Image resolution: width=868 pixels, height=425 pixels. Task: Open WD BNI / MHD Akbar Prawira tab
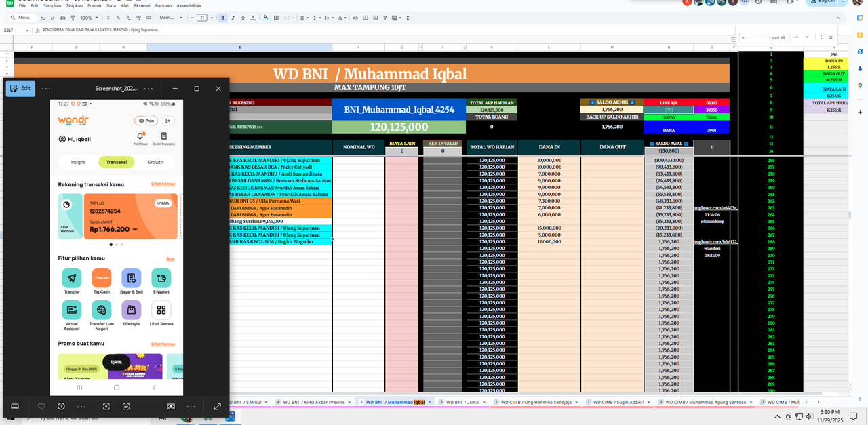[312, 402]
